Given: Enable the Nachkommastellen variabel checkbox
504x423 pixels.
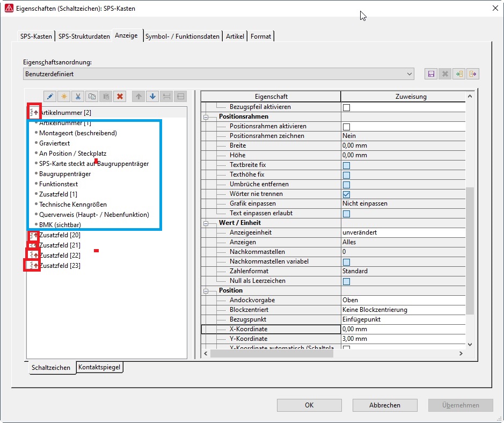Looking at the screenshot, I should 346,261.
